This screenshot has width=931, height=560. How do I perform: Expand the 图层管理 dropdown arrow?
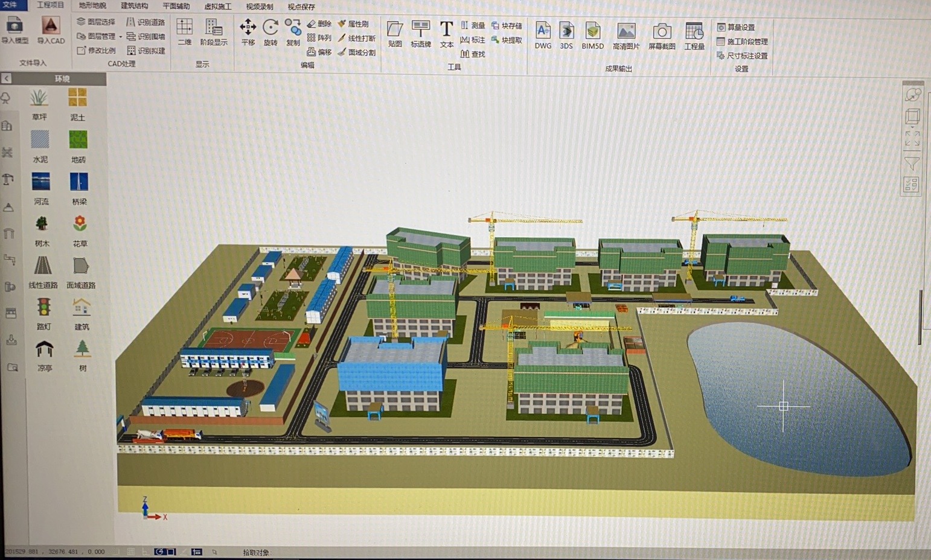click(x=121, y=37)
